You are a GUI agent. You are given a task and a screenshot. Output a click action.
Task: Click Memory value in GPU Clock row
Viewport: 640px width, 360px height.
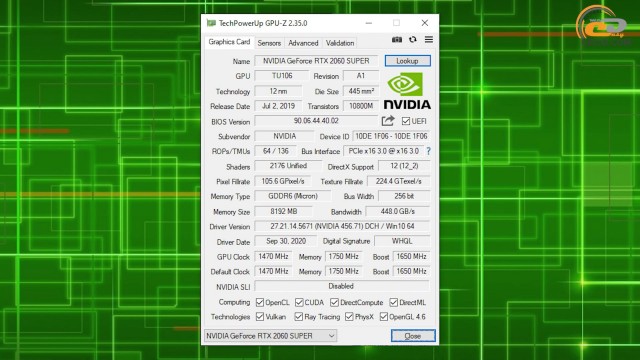point(343,256)
